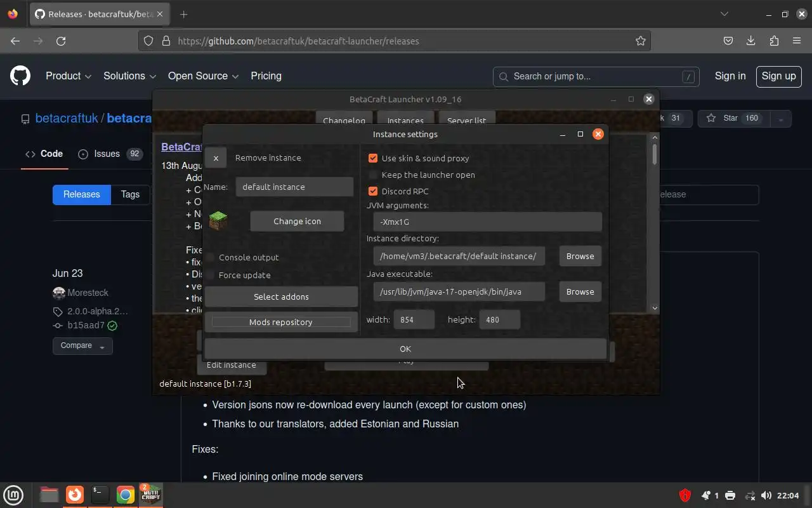Enable Console output checkbox

click(210, 257)
